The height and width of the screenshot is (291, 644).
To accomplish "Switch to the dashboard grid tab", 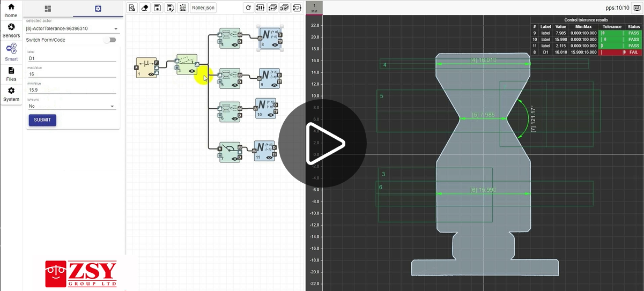I will tap(48, 9).
